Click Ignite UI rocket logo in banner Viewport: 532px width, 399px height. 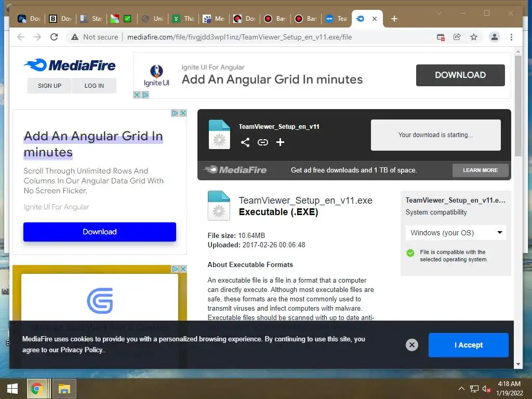click(156, 75)
